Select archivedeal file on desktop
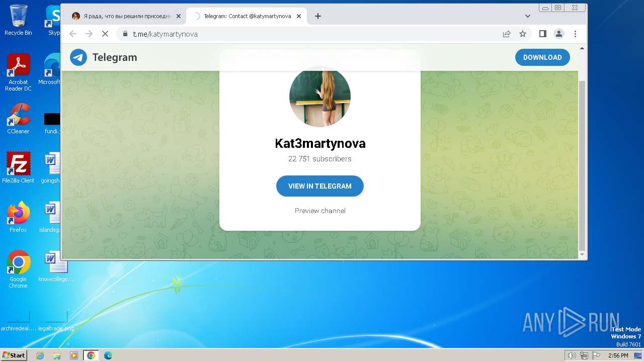Screen dimensions: 644x362 (x=18, y=321)
